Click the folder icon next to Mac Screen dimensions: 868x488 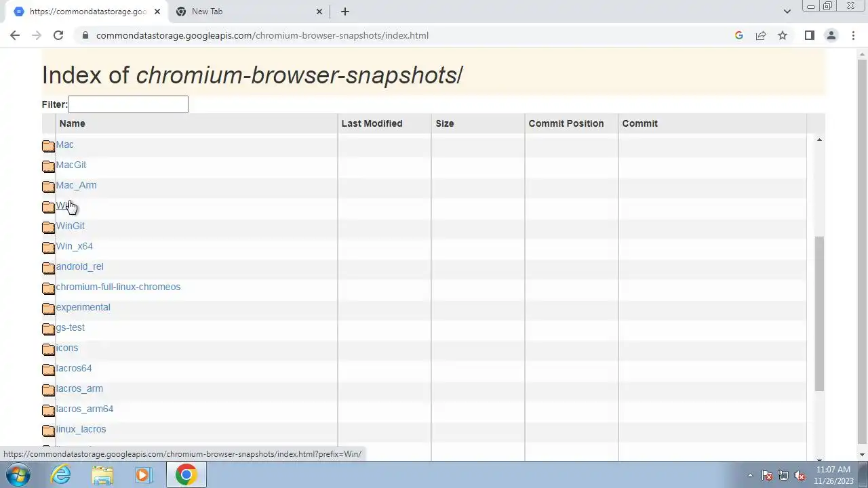(x=48, y=146)
